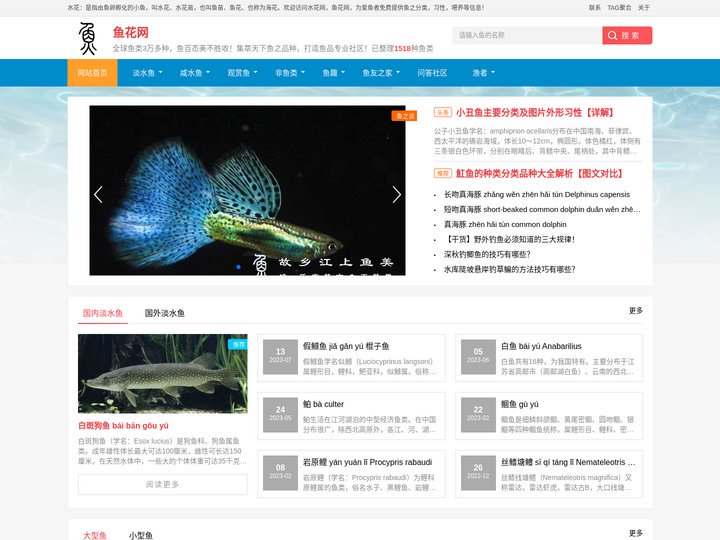
Task: Switch to 小型鱼 tab
Action: pos(141,535)
